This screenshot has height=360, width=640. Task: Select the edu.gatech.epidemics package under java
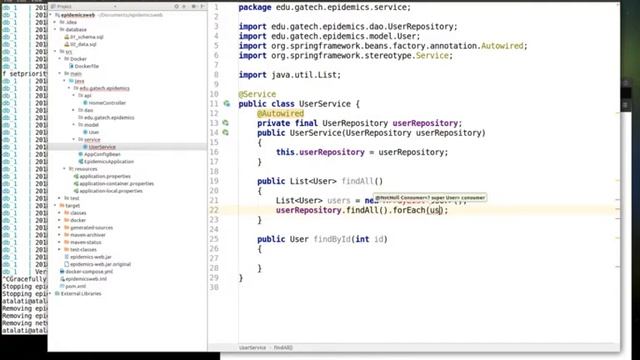click(x=104, y=88)
